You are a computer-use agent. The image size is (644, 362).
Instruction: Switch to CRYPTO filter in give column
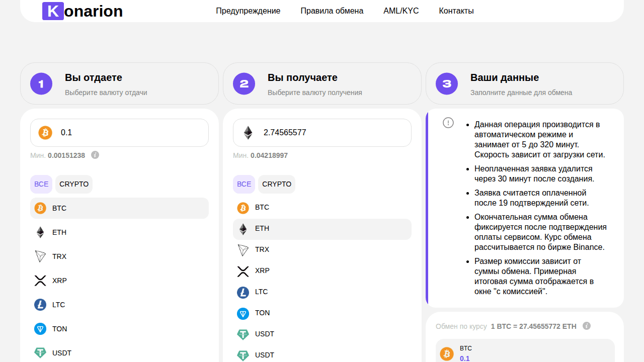coord(74,184)
